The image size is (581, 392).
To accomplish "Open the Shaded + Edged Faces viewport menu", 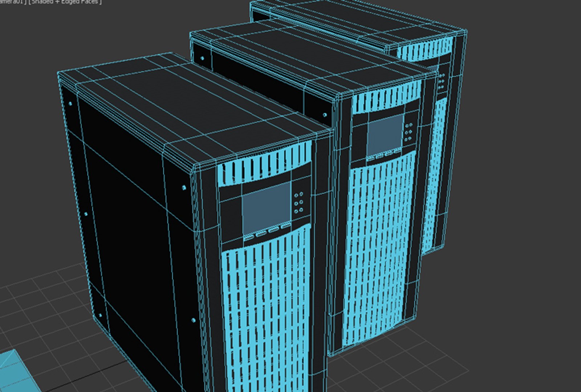I will pos(65,2).
